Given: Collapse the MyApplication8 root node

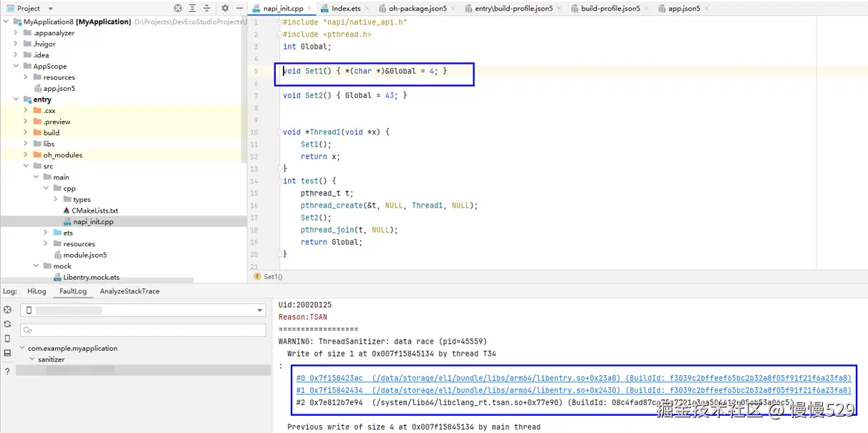Looking at the screenshot, I should [x=6, y=21].
